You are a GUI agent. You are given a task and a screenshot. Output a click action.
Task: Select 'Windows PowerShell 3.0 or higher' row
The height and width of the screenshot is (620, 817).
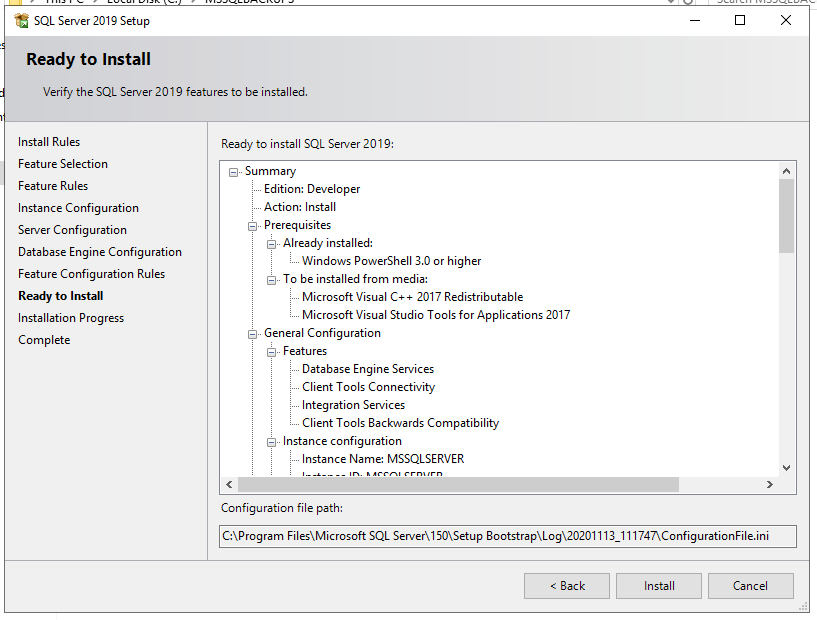[392, 261]
